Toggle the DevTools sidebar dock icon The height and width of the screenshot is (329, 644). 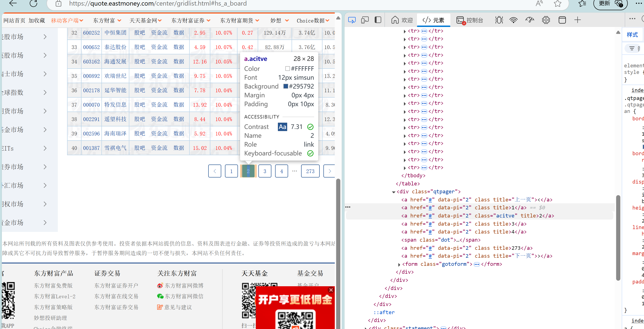(x=378, y=20)
